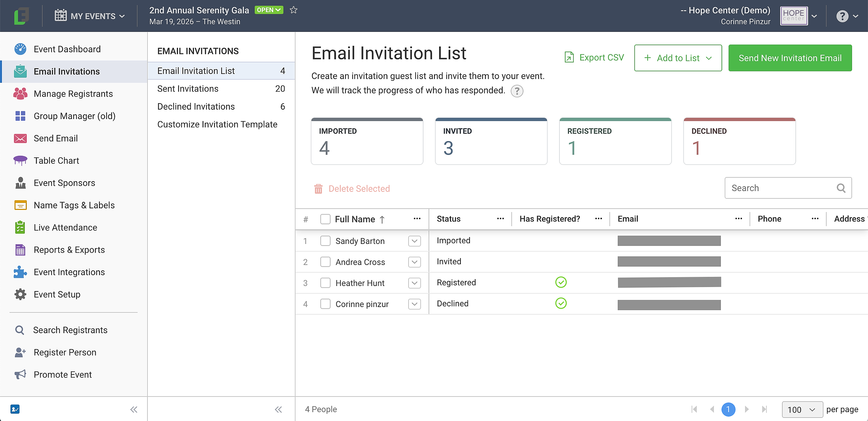Screen dimensions: 868x421
Task: Open Sent Invitations in submenu
Action: click(x=188, y=89)
